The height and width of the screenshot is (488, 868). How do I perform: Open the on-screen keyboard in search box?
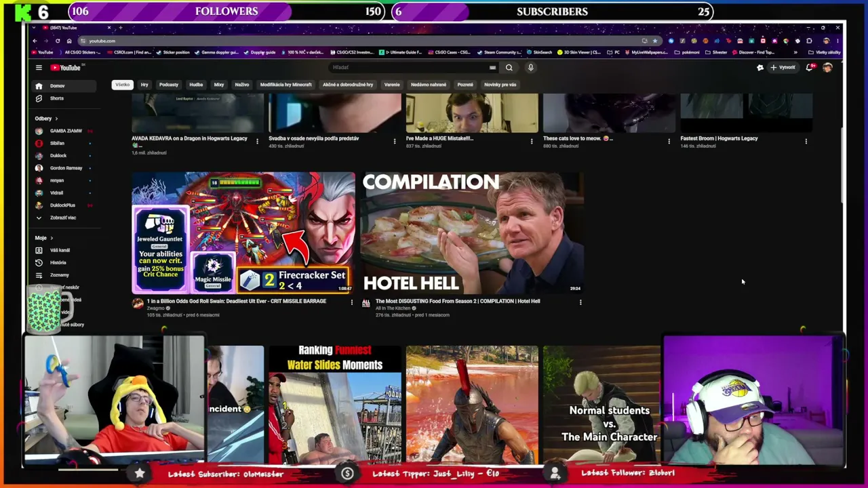492,68
